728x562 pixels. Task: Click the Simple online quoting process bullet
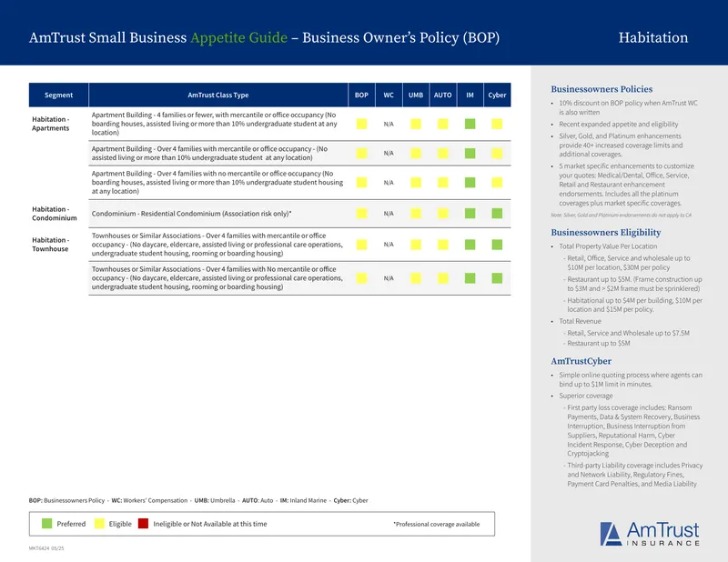pos(631,379)
